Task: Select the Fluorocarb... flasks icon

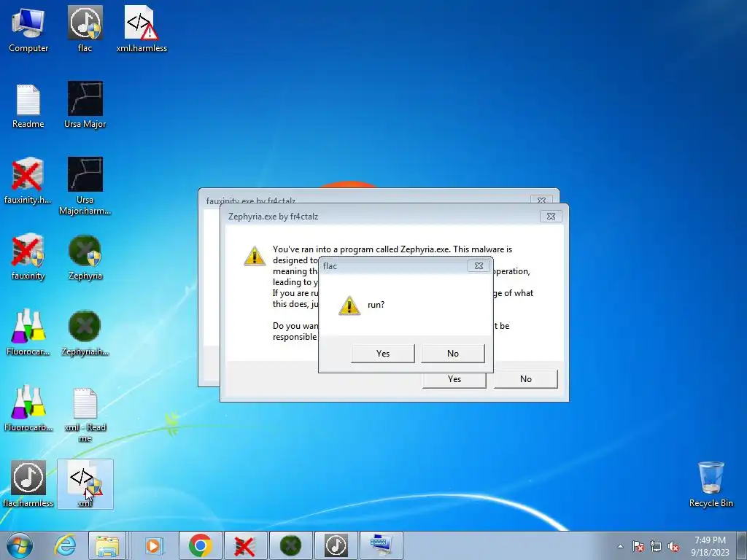Action: (x=28, y=408)
